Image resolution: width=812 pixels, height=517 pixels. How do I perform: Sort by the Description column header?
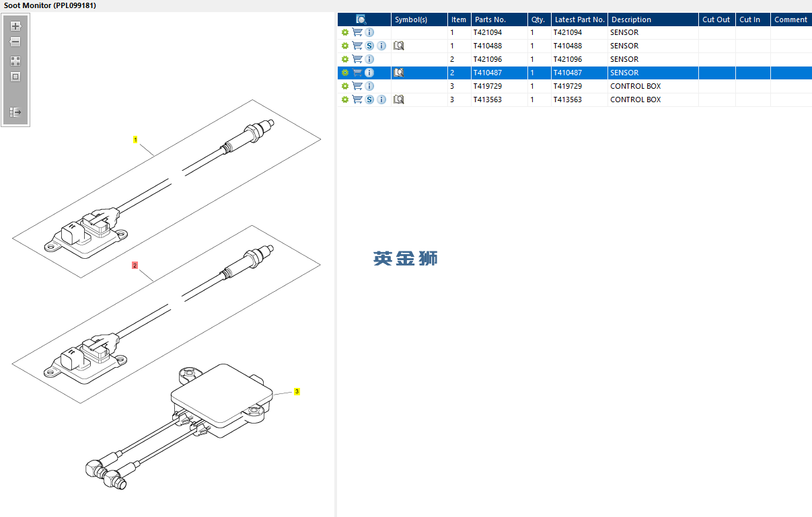tap(653, 19)
